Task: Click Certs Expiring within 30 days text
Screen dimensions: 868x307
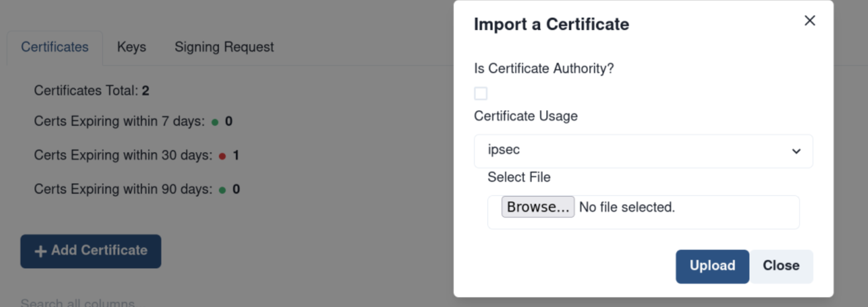Action: tap(123, 155)
